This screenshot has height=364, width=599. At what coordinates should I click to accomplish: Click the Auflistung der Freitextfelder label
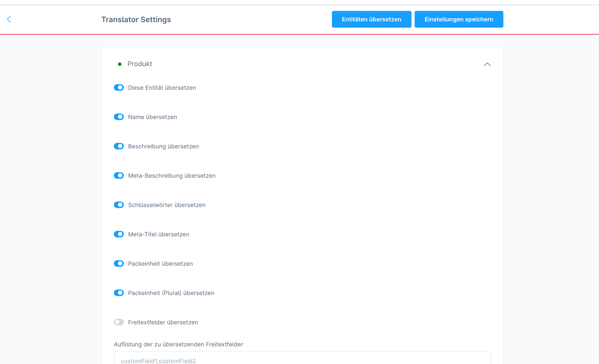click(x=178, y=344)
